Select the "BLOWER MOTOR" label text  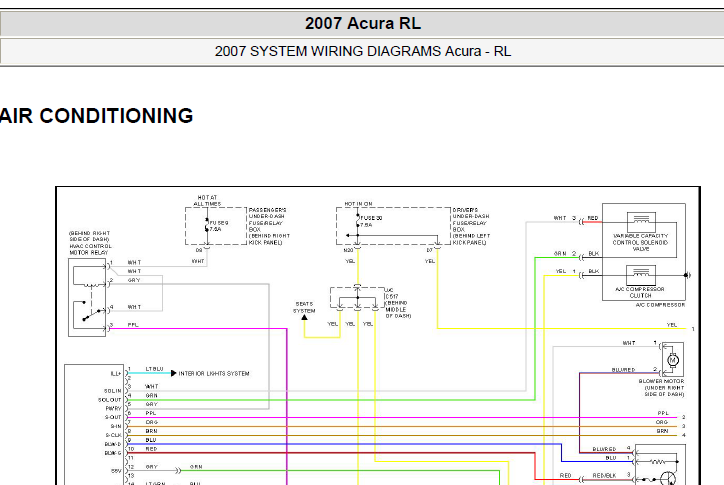tap(661, 381)
